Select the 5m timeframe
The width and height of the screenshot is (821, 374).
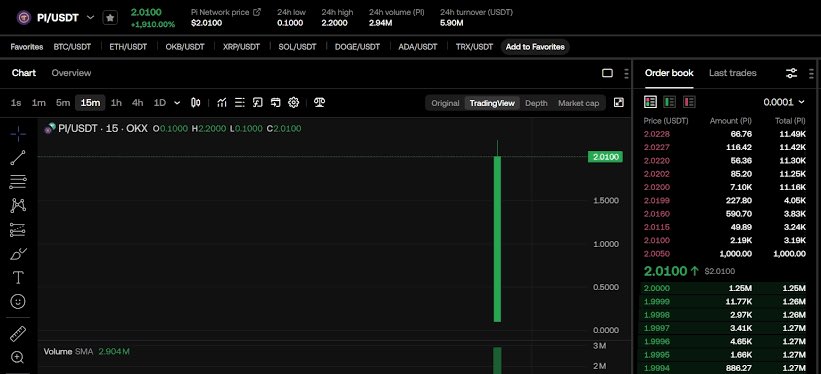point(63,103)
